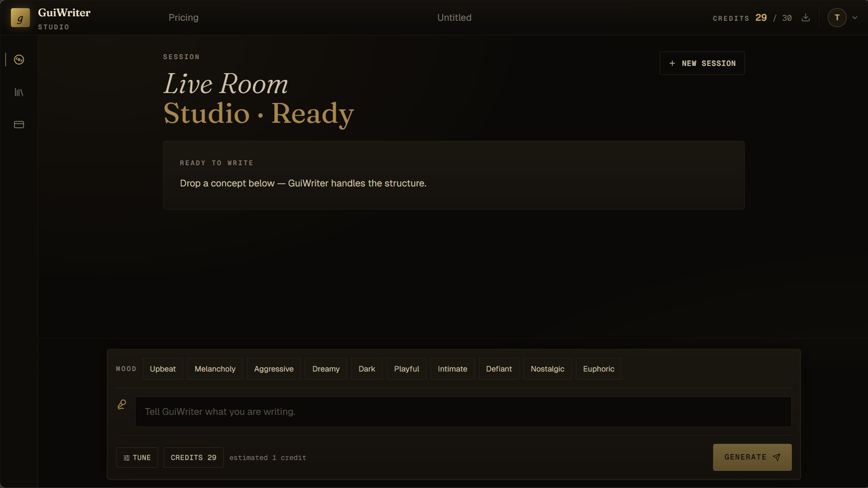Click the "estimated 1 credit" text
Screen dimensions: 868x488
point(268,457)
